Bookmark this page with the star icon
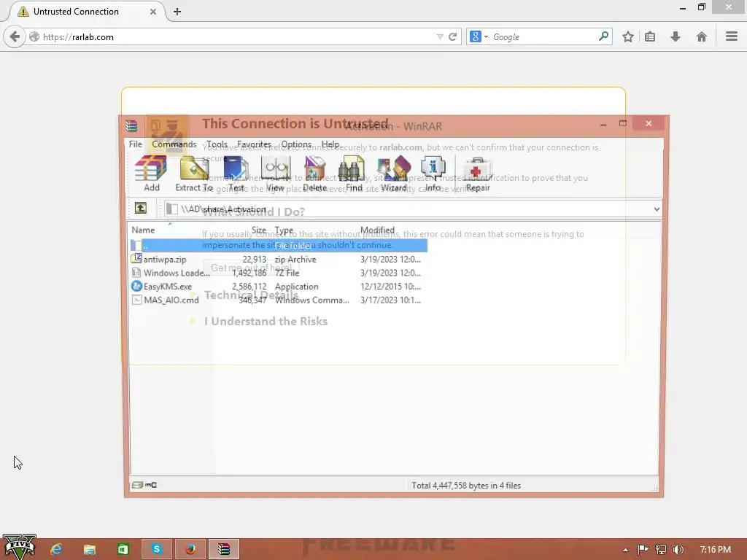747x560 pixels. (x=628, y=36)
